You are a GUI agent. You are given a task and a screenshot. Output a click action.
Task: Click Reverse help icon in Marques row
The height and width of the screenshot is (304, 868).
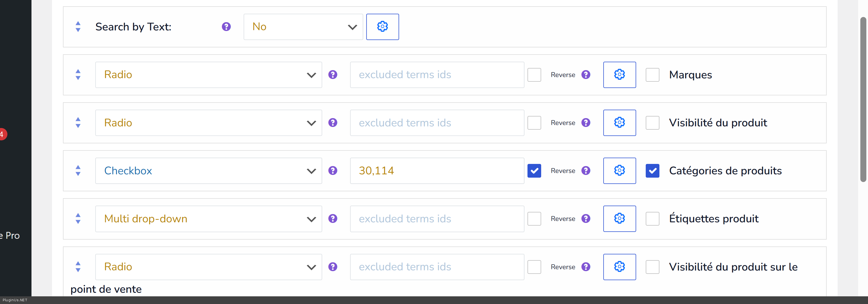tap(586, 75)
